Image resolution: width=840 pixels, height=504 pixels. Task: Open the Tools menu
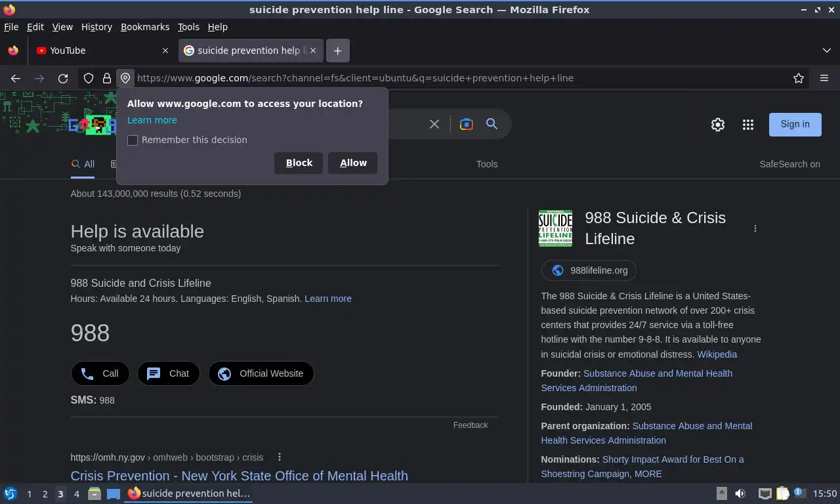coord(188,27)
